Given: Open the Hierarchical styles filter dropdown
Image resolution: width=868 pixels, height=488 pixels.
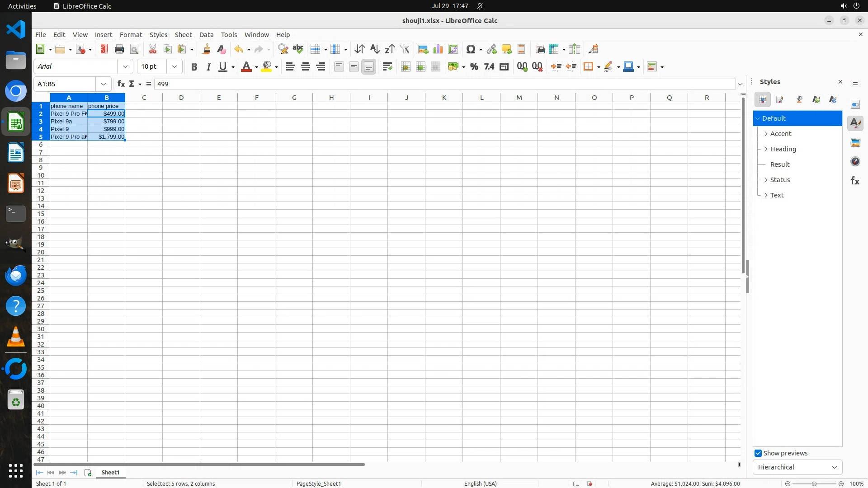Looking at the screenshot, I should point(797,467).
